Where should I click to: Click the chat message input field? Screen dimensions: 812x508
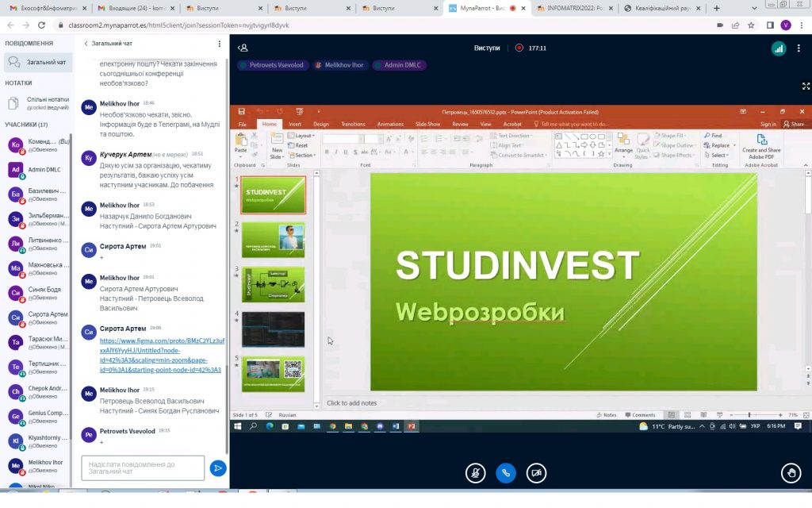tap(143, 468)
